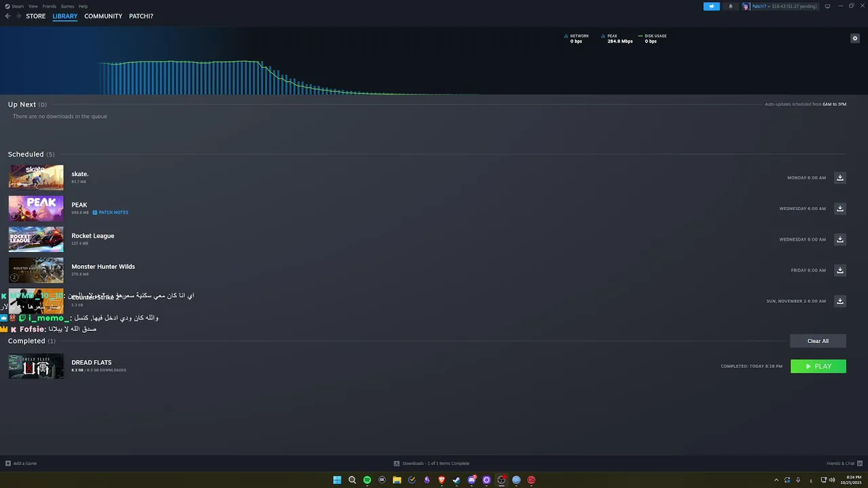Open the PEAK game thumbnail
The width and height of the screenshot is (868, 488).
pyautogui.click(x=36, y=208)
